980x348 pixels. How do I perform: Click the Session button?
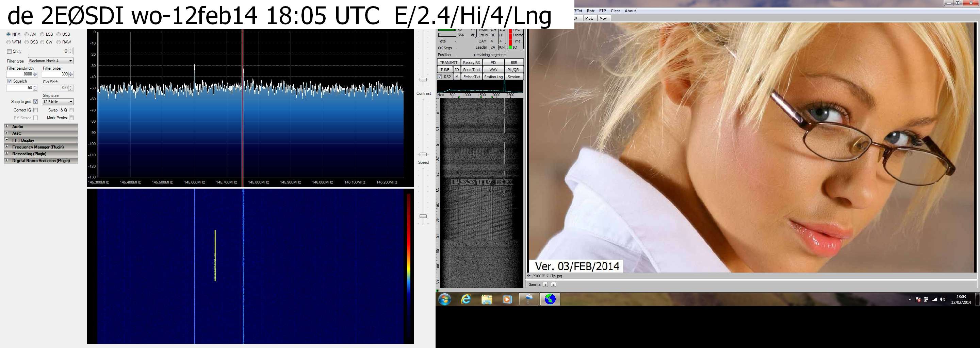(x=514, y=77)
